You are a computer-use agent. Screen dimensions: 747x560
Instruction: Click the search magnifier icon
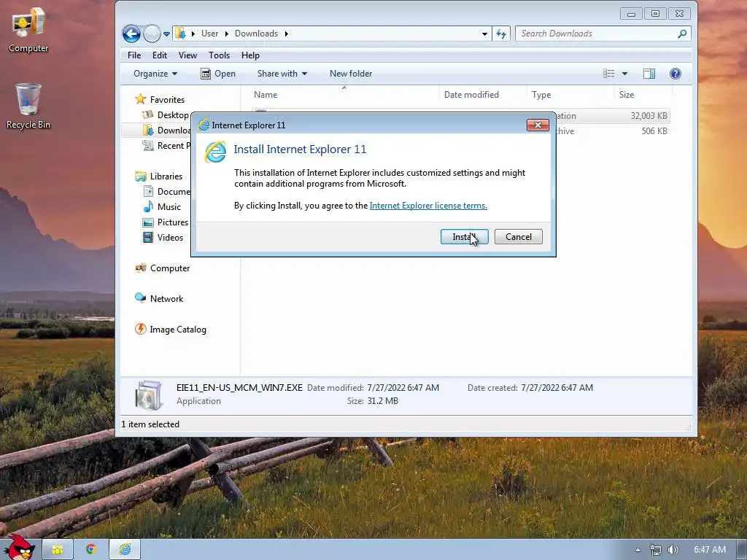(682, 34)
